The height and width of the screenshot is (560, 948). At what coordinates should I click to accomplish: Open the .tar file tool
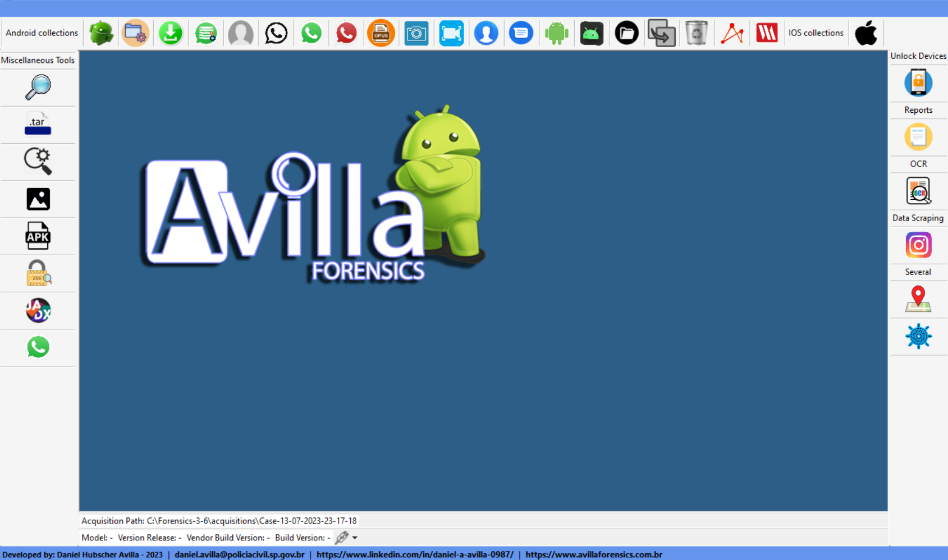pyautogui.click(x=38, y=125)
